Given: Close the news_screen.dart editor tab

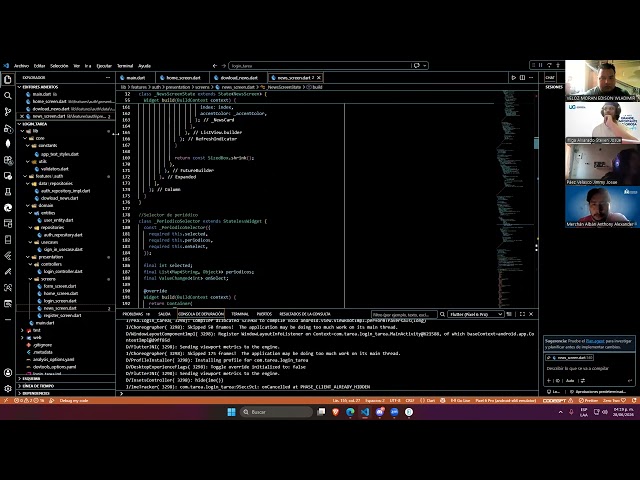Looking at the screenshot, I should point(319,78).
